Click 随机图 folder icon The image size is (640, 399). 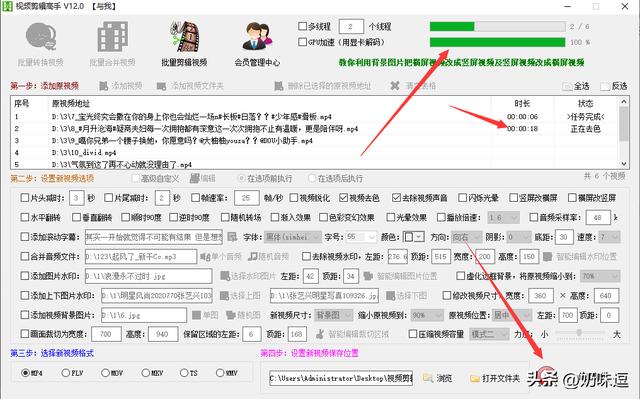pos(231,315)
